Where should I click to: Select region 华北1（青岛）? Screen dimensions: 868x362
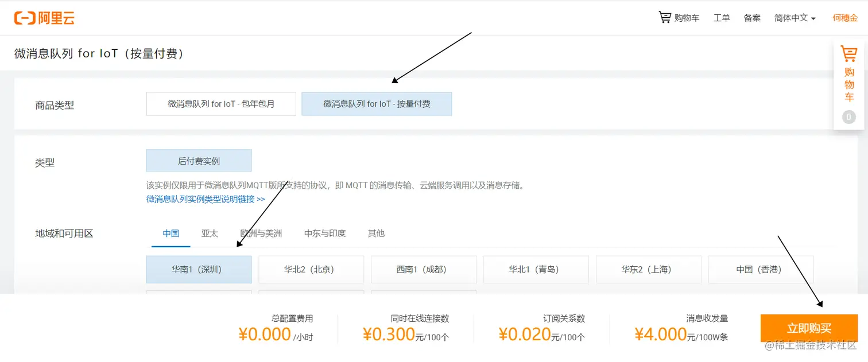pos(536,269)
